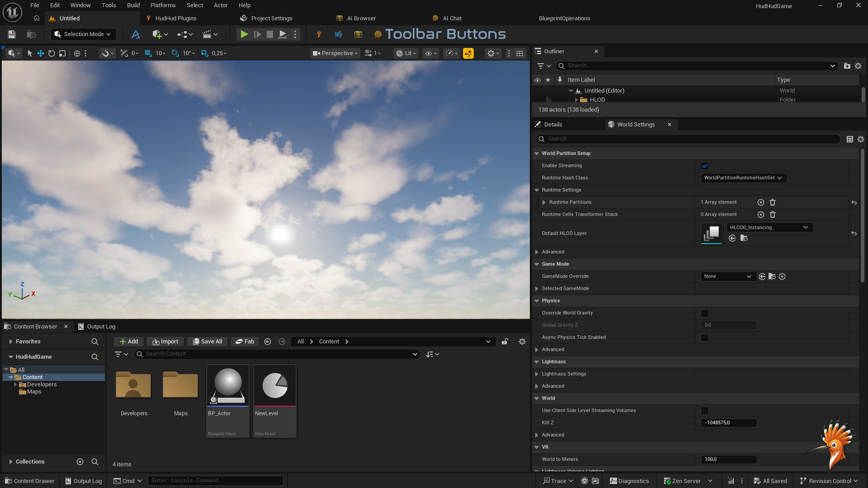This screenshot has width=868, height=488.
Task: Click the green Play button
Action: 244,34
